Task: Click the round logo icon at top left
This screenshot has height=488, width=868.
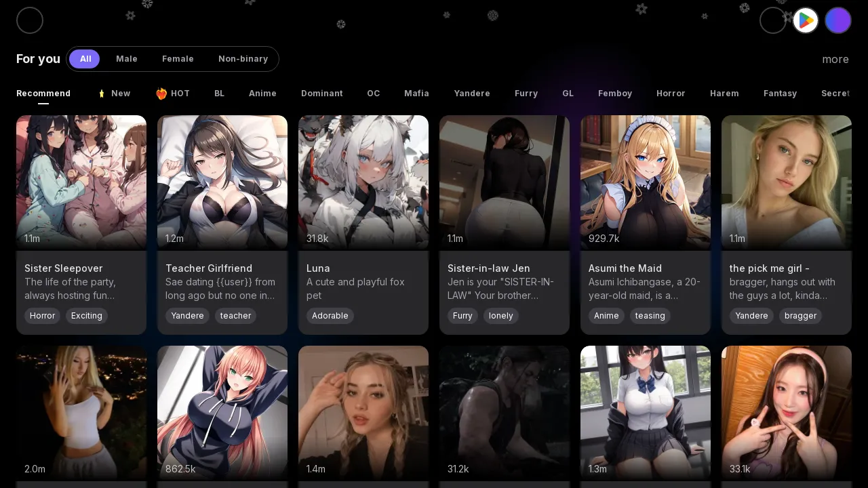Action: tap(30, 20)
